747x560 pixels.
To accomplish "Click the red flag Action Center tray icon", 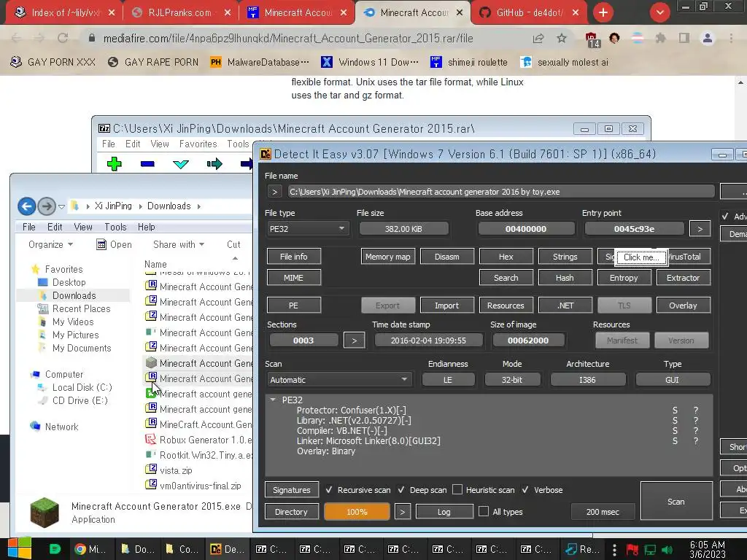I will click(632, 550).
